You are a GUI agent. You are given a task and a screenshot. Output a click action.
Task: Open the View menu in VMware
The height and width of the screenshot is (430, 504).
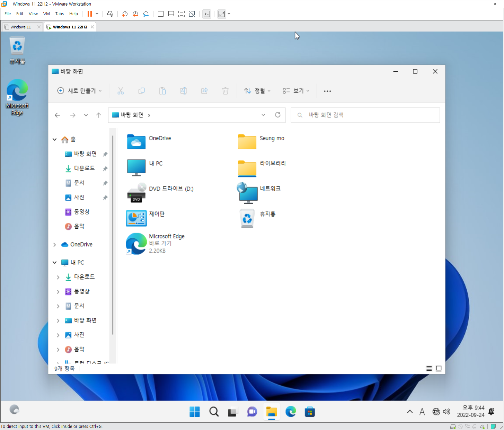coord(33,14)
